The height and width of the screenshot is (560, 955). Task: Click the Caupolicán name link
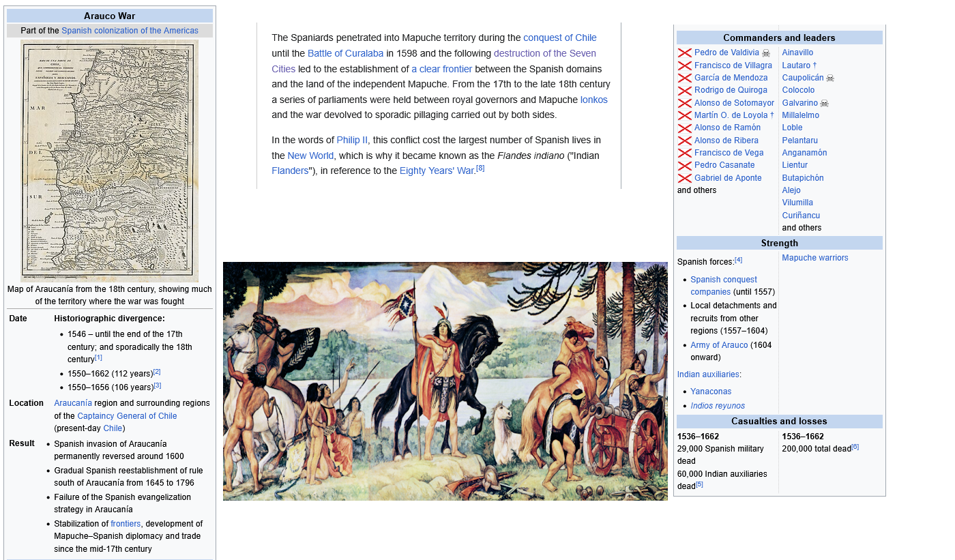(803, 78)
